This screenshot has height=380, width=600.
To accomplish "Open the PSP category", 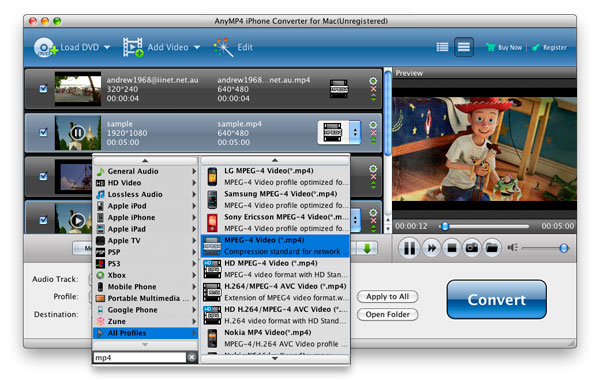I will (x=145, y=252).
